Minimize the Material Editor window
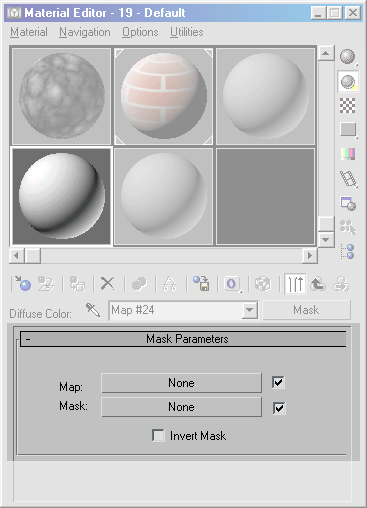Image resolution: width=367 pixels, height=508 pixels. point(318,13)
